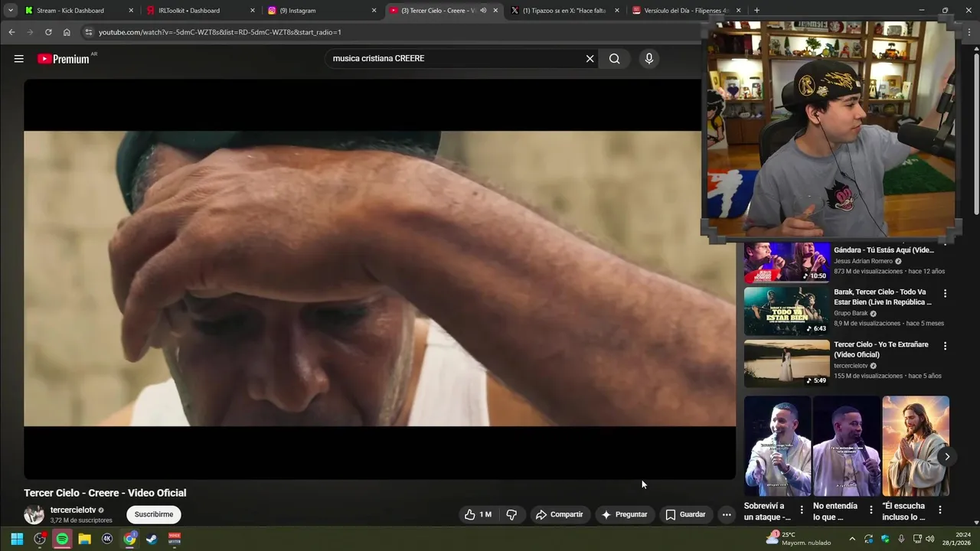Open the volume control in system tray
Viewport: 980px width, 551px height.
point(929,539)
